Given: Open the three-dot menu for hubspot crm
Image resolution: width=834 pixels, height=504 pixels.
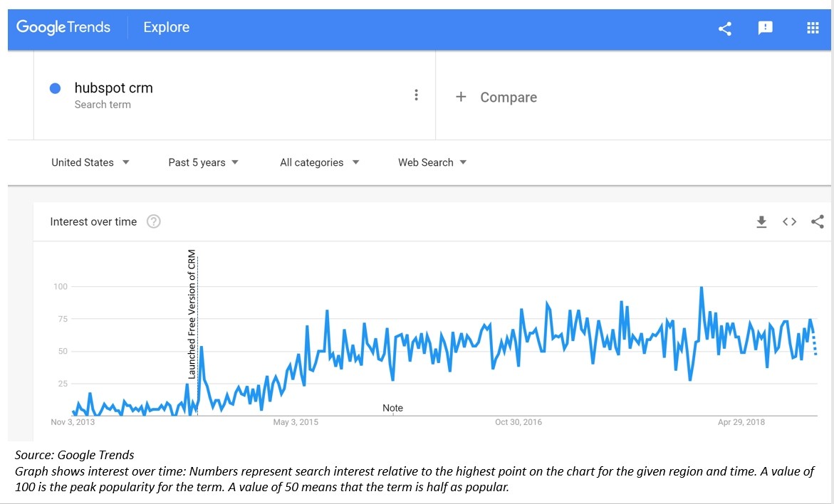Looking at the screenshot, I should 416,95.
